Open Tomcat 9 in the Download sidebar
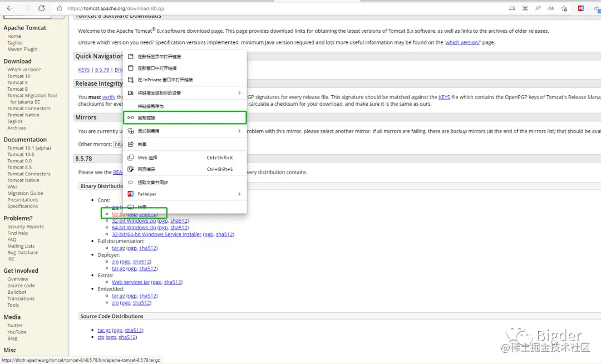The image size is (601, 364). tap(17, 82)
